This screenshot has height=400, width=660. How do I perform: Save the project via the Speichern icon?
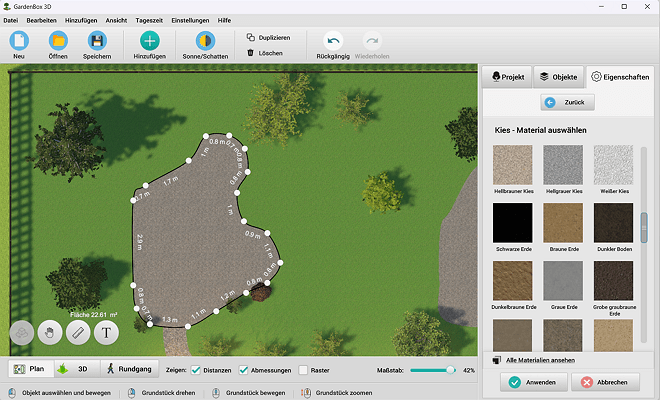tap(97, 41)
